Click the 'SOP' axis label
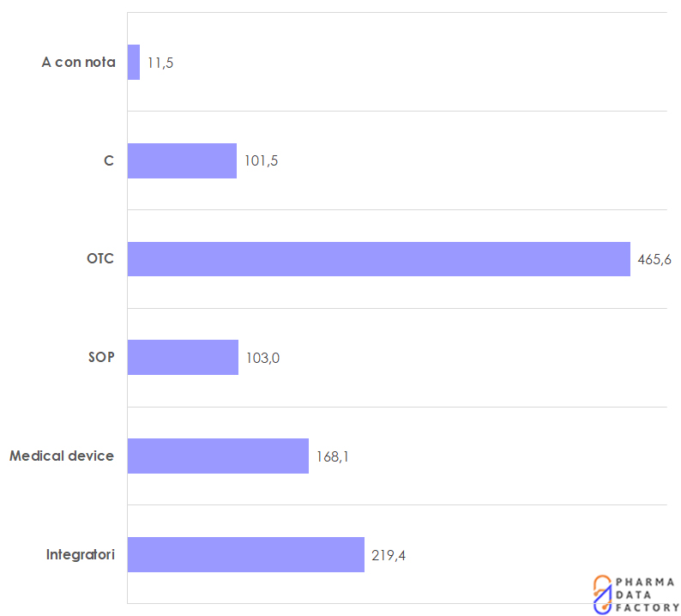This screenshot has height=616, width=681. click(101, 357)
